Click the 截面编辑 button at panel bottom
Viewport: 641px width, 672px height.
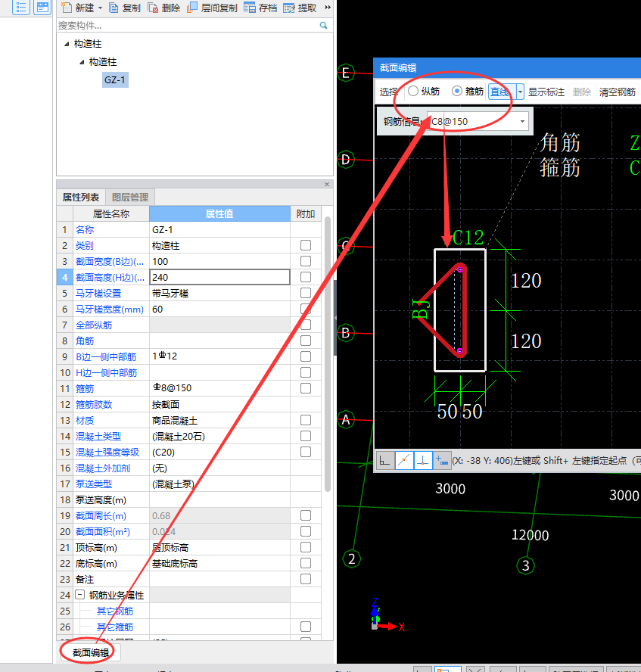point(91,652)
